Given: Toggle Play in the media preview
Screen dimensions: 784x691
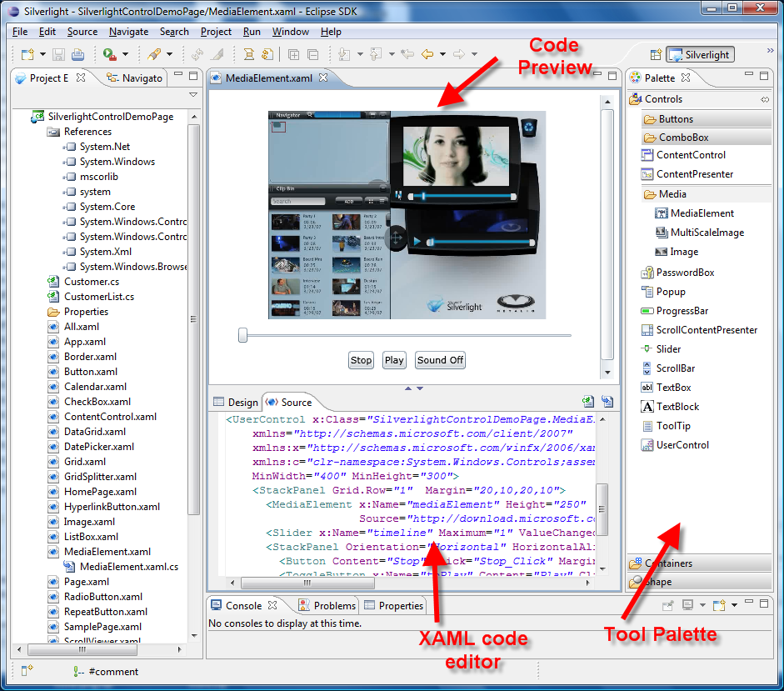Looking at the screenshot, I should (x=394, y=360).
